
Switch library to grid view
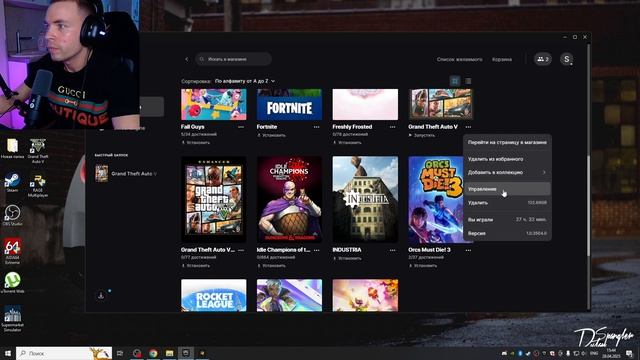point(455,81)
